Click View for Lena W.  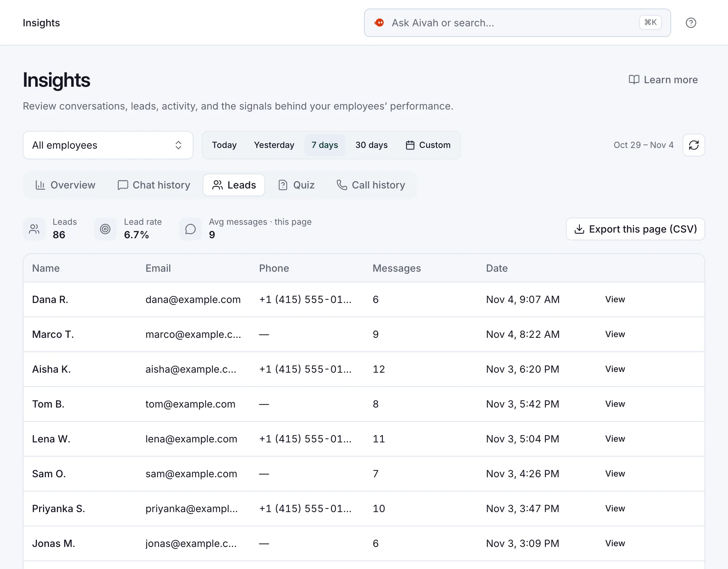pyautogui.click(x=615, y=439)
